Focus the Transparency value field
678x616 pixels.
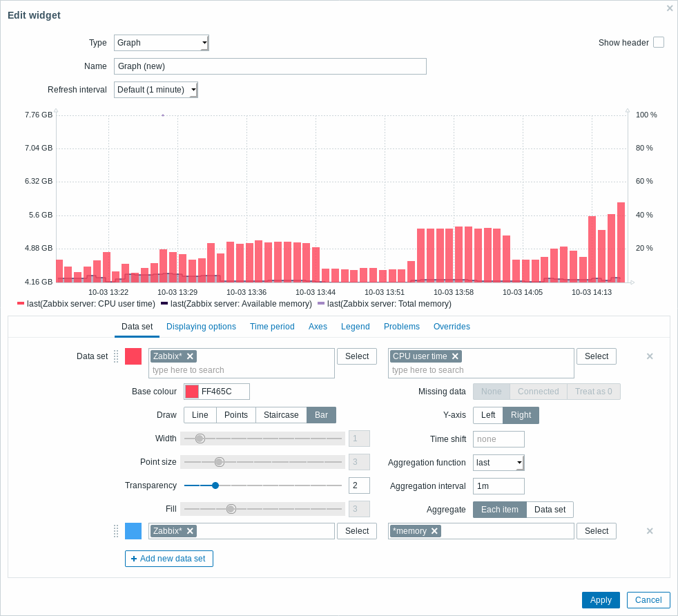pos(359,485)
